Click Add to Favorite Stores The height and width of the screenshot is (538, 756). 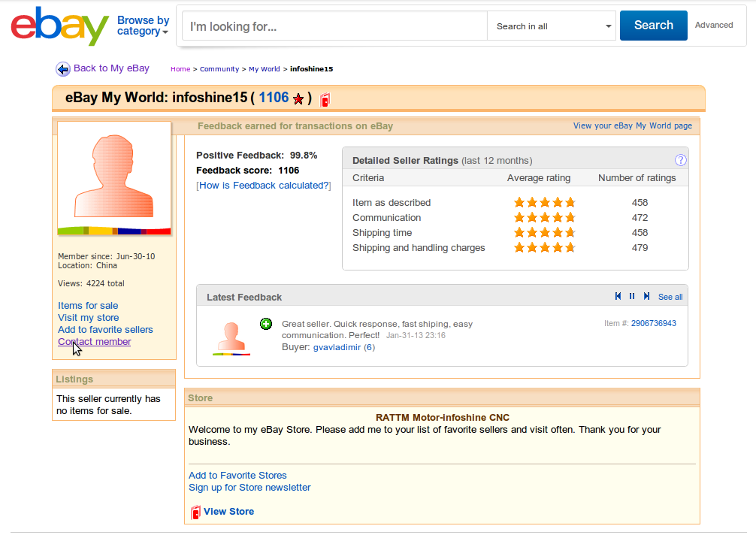click(237, 476)
